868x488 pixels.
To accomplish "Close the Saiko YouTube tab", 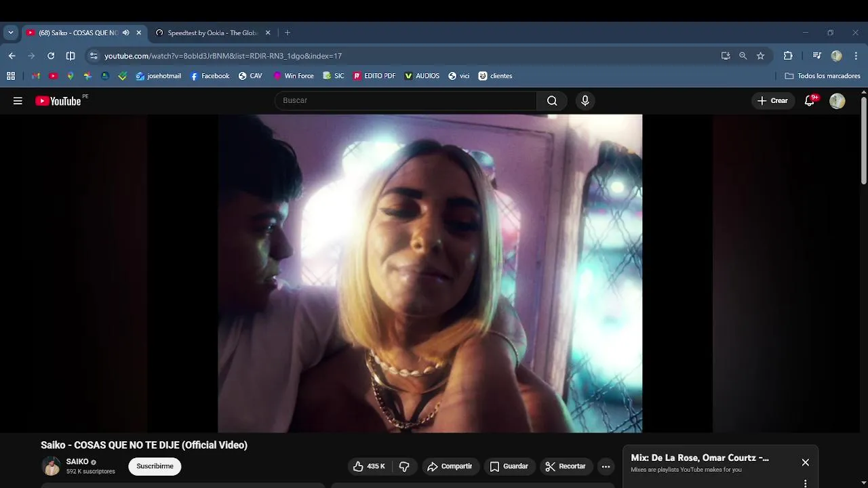I will click(139, 33).
